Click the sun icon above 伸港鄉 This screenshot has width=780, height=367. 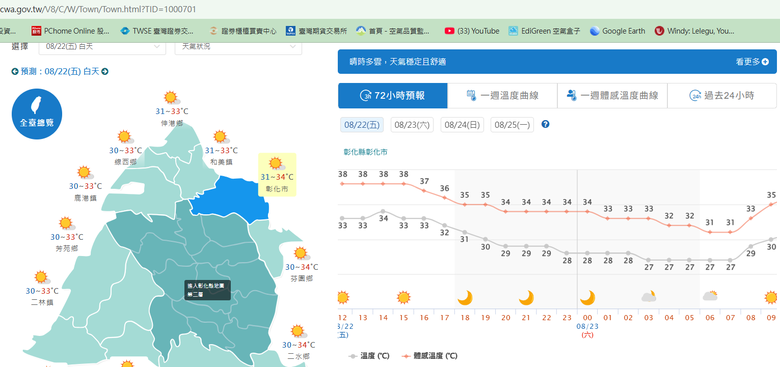171,98
